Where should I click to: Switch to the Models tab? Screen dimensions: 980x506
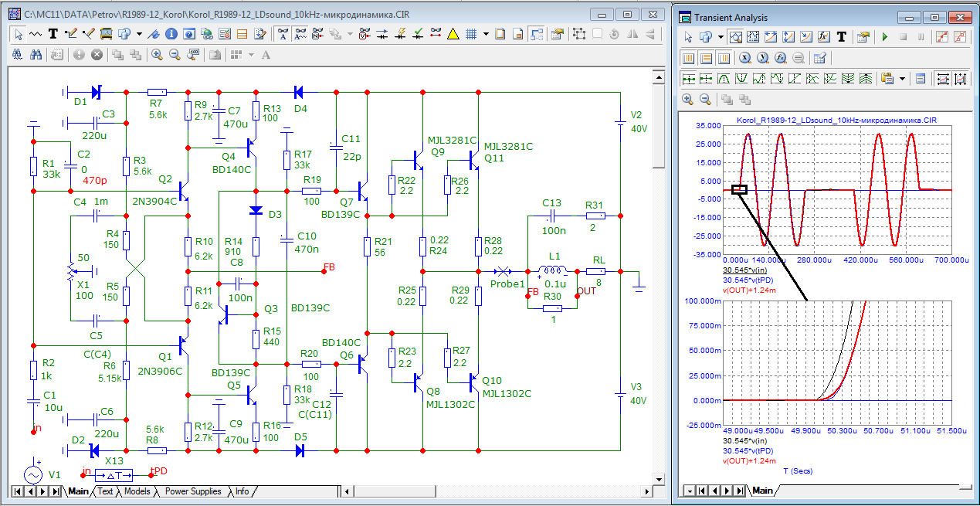point(137,491)
